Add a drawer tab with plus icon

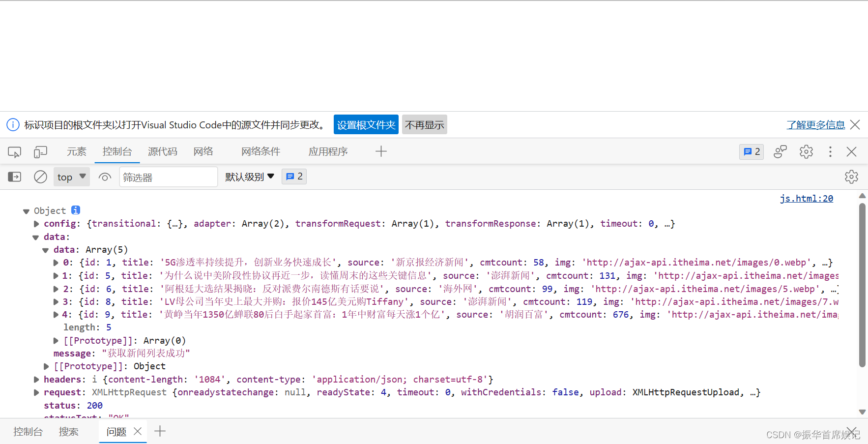coord(160,431)
